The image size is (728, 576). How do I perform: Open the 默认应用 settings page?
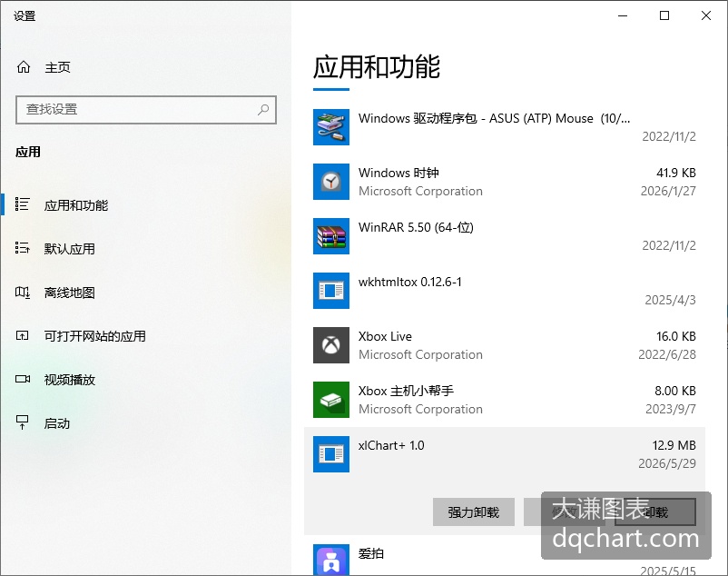(70, 249)
